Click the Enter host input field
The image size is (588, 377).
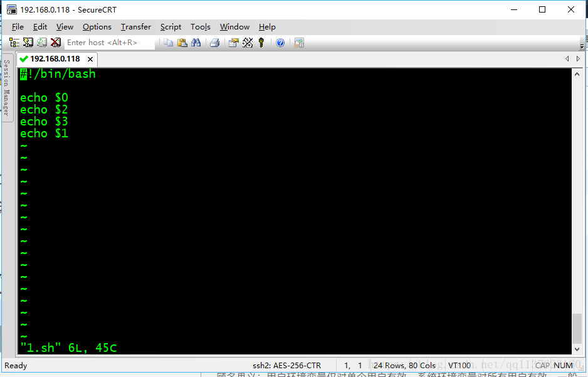110,43
